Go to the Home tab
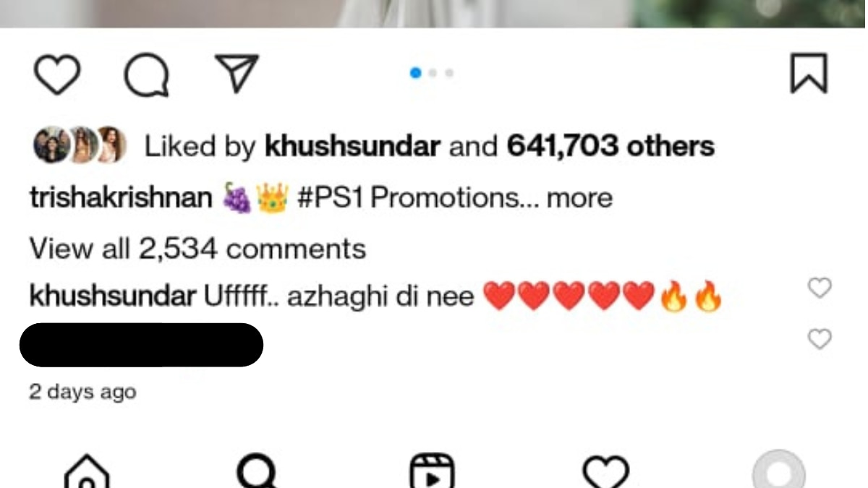This screenshot has width=868, height=488. pyautogui.click(x=87, y=471)
